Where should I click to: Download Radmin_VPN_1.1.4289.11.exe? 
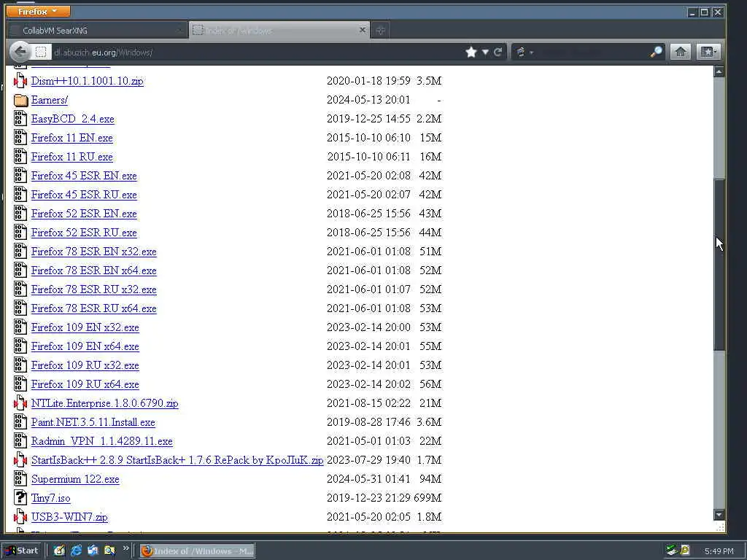coord(102,441)
